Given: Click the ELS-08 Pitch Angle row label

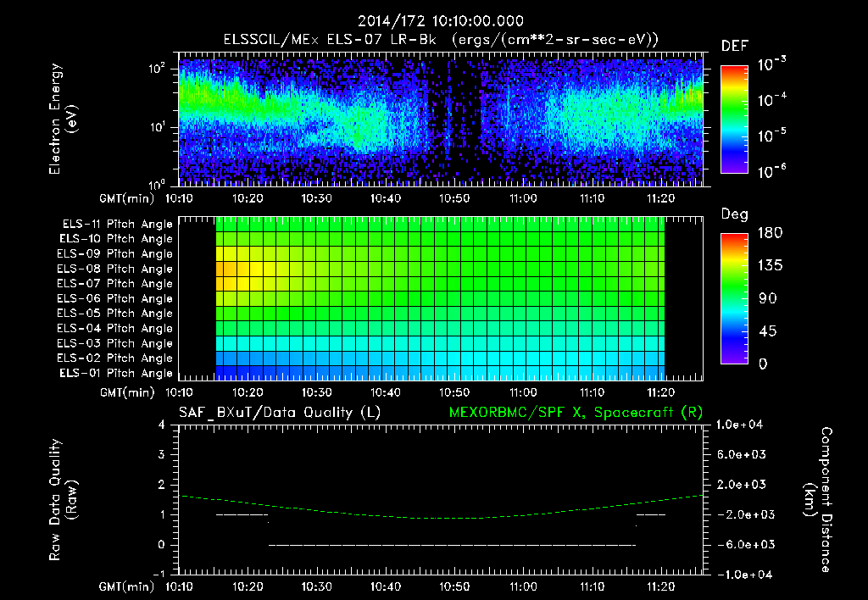Looking at the screenshot, I should pos(114,269).
